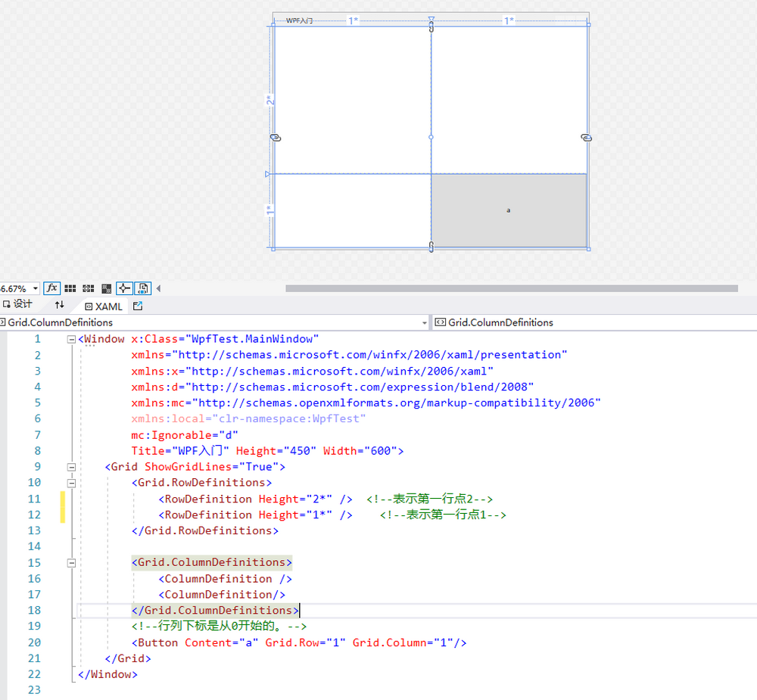Screen dimensions: 757x700
Task: Click Height="1*" value on line 12
Action: [295, 515]
